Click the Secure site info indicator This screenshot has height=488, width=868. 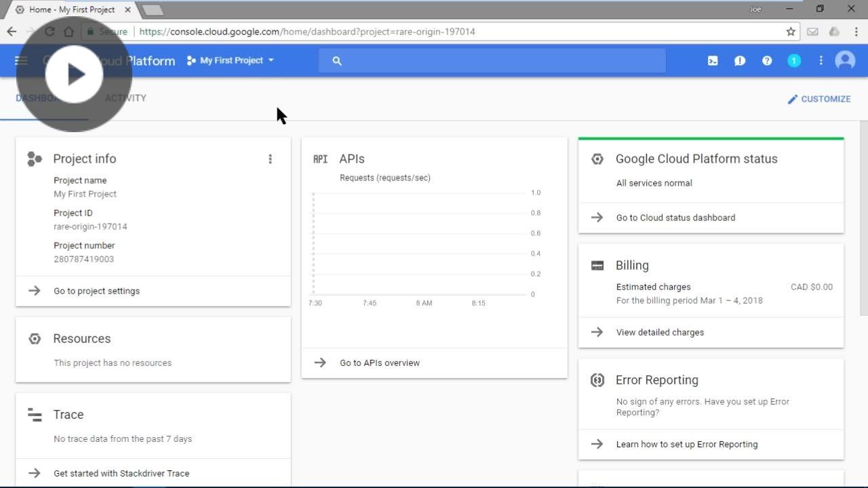click(x=106, y=31)
